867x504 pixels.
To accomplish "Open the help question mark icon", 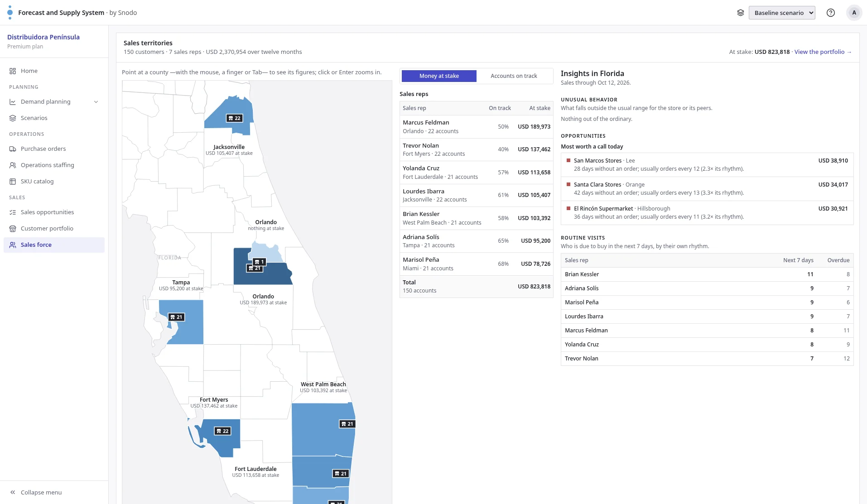I will pyautogui.click(x=831, y=13).
